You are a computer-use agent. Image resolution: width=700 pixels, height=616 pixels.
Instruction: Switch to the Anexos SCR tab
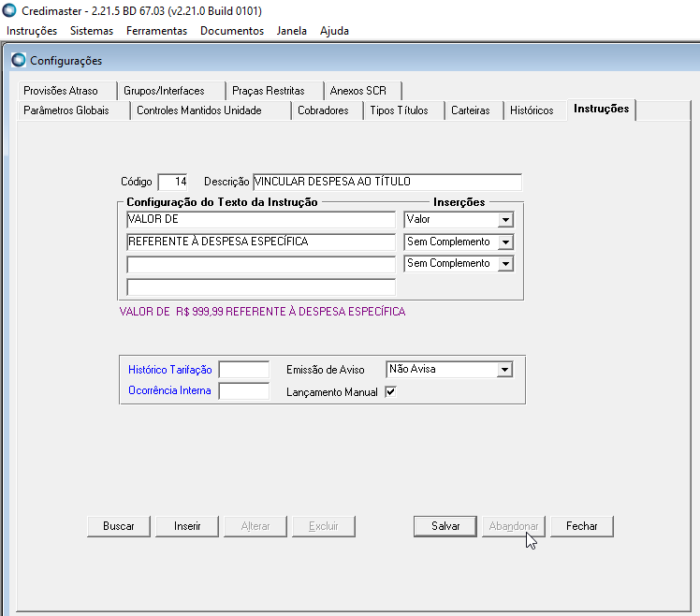point(363,91)
